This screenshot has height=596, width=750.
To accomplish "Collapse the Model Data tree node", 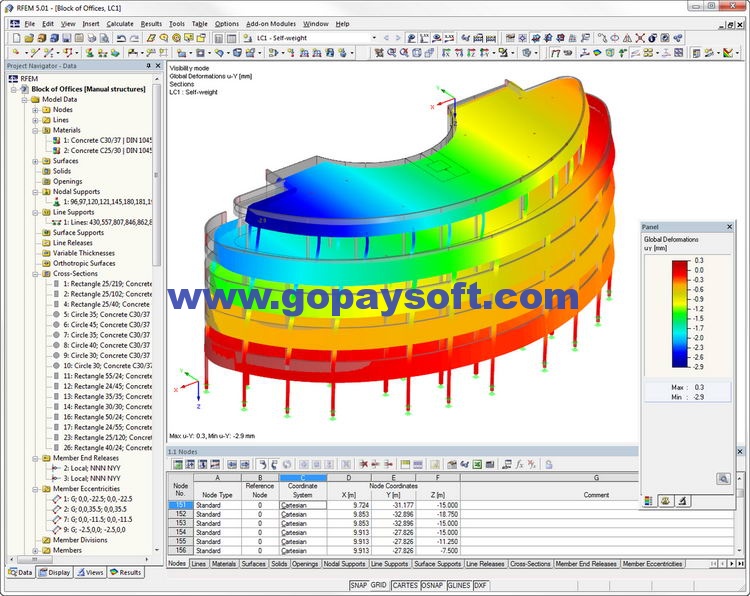I will [x=25, y=99].
